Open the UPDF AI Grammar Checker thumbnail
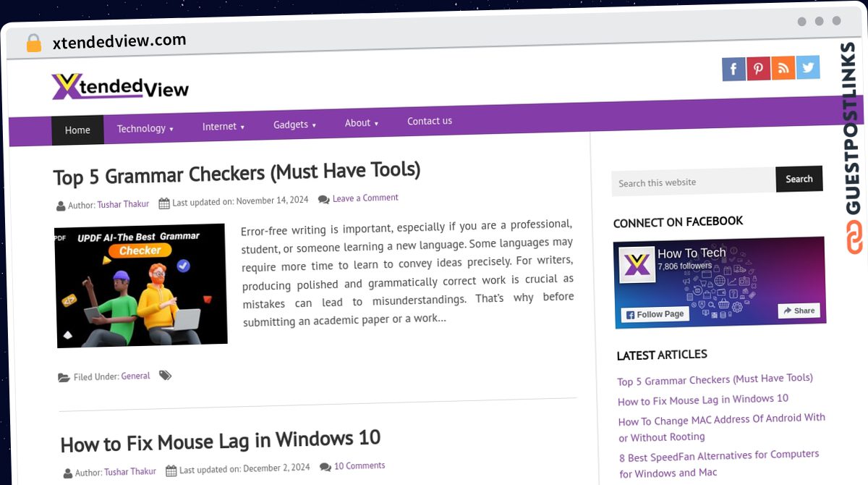The image size is (868, 485). click(x=141, y=286)
